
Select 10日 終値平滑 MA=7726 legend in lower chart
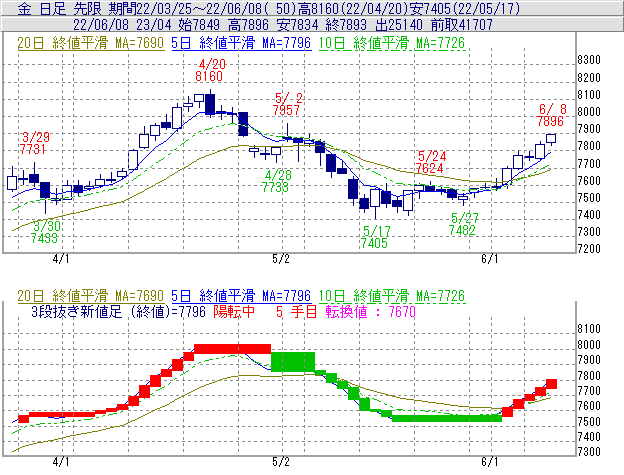tap(392, 296)
